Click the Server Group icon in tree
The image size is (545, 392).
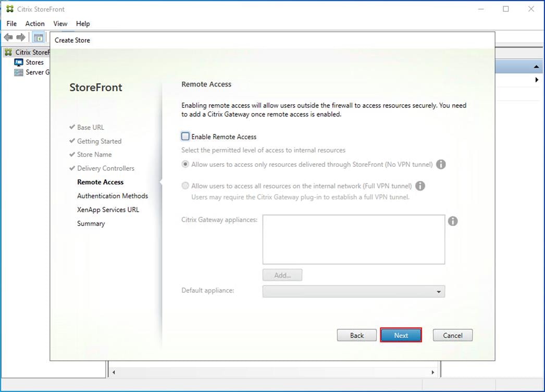pos(18,72)
